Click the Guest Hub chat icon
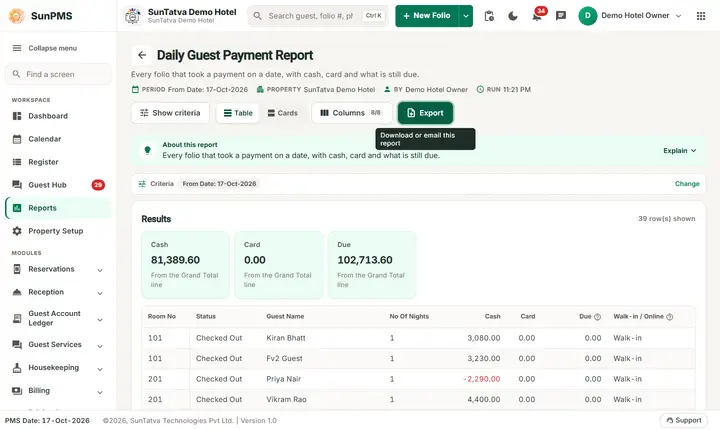This screenshot has width=720, height=430. tap(17, 185)
